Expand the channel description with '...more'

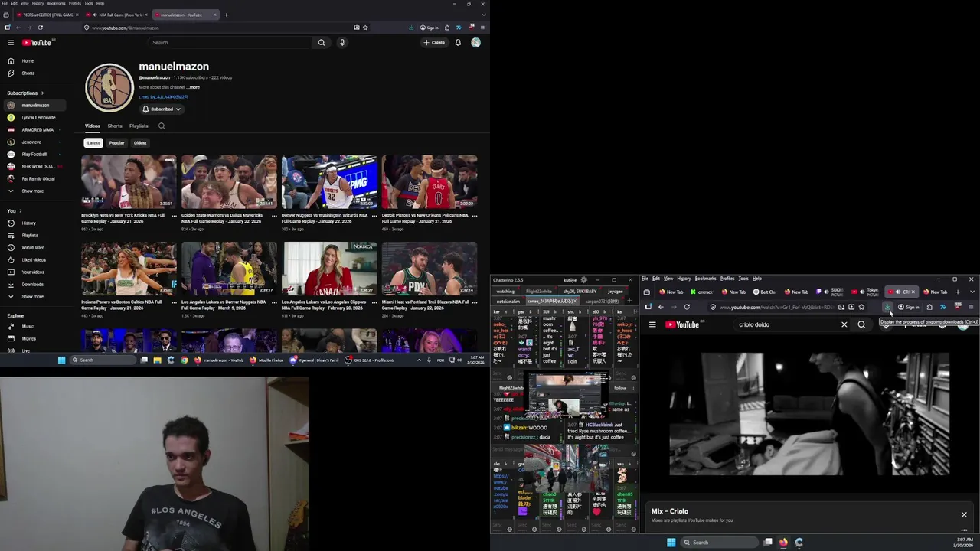[x=194, y=87]
